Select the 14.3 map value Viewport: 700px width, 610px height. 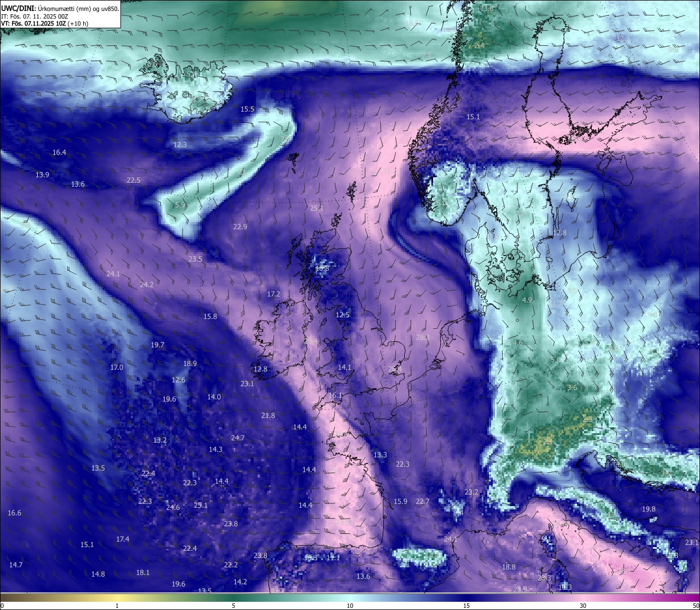(215, 450)
